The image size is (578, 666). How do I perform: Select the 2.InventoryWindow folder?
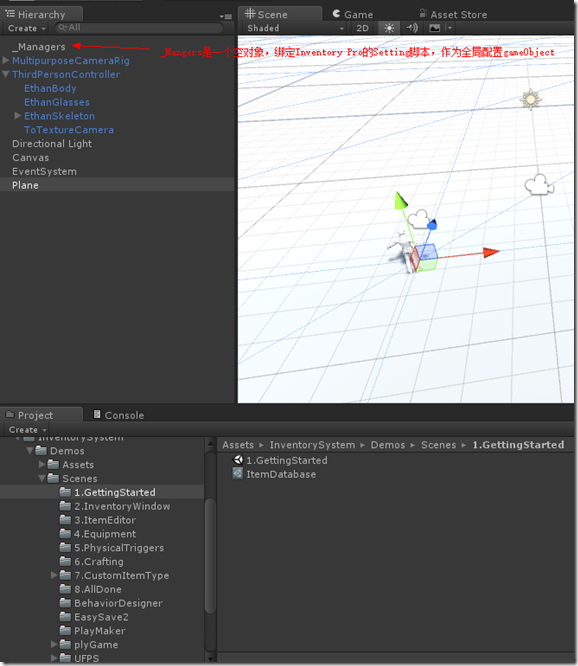[115, 506]
